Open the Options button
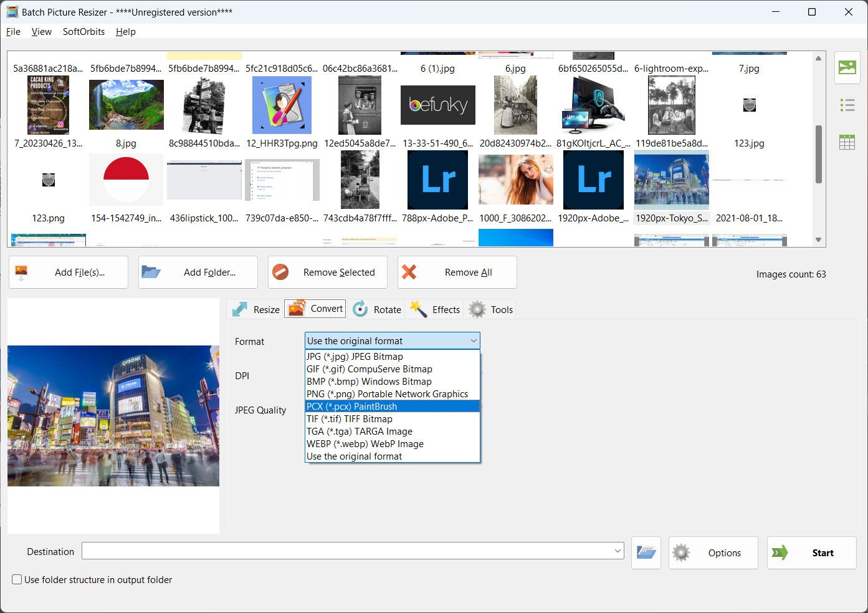Image resolution: width=868 pixels, height=613 pixels. pos(713,553)
